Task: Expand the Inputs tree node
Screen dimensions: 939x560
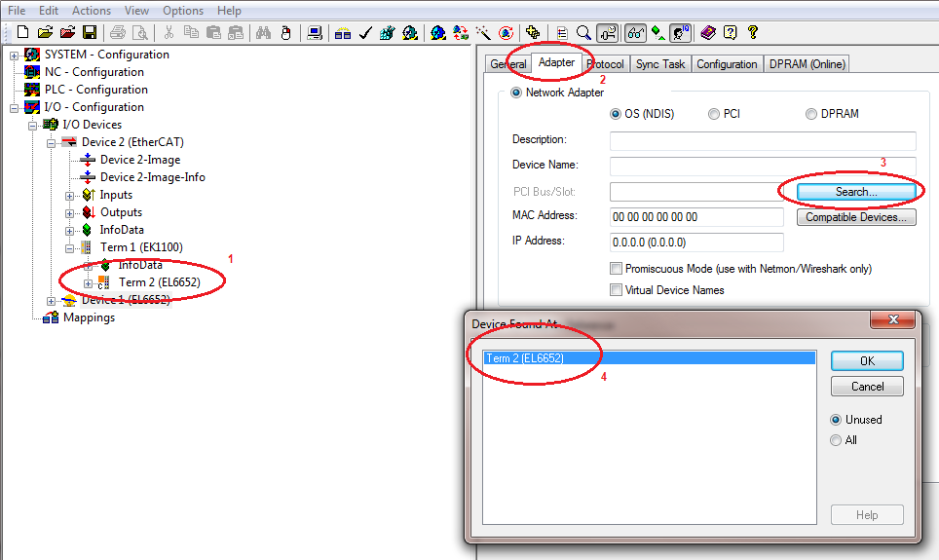Action: tap(69, 196)
